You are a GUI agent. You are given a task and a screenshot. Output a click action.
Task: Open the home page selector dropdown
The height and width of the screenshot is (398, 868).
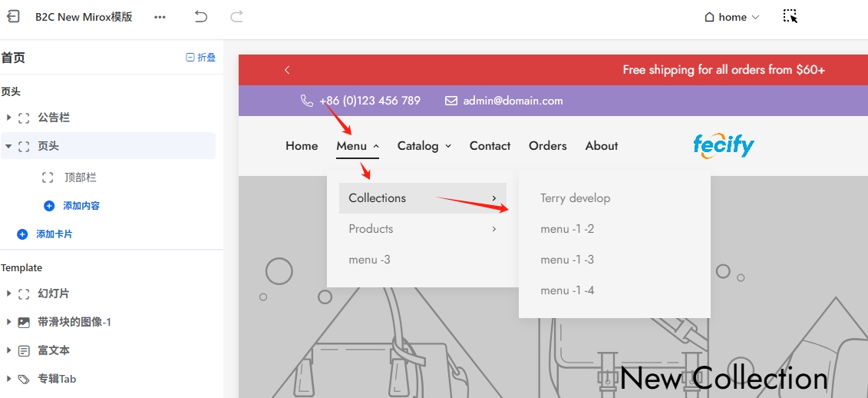click(732, 17)
